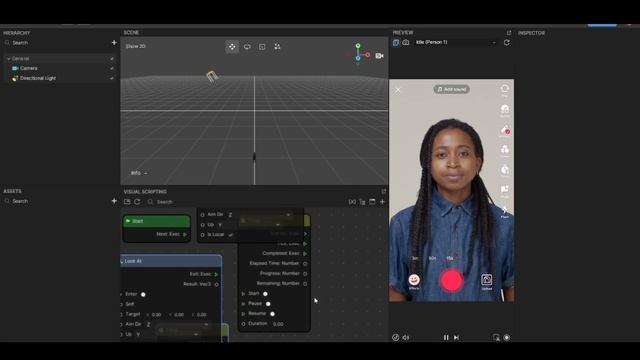
Task: Click the record preview button at bottom
Action: 507,338
